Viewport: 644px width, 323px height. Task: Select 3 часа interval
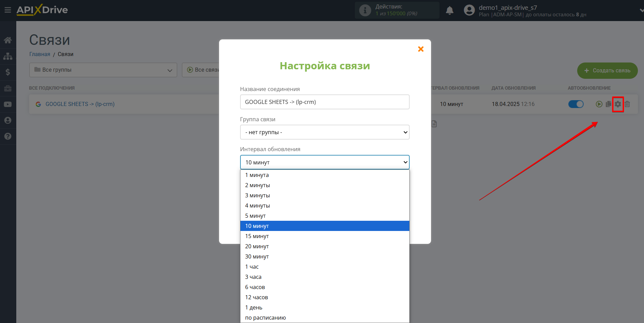click(325, 277)
